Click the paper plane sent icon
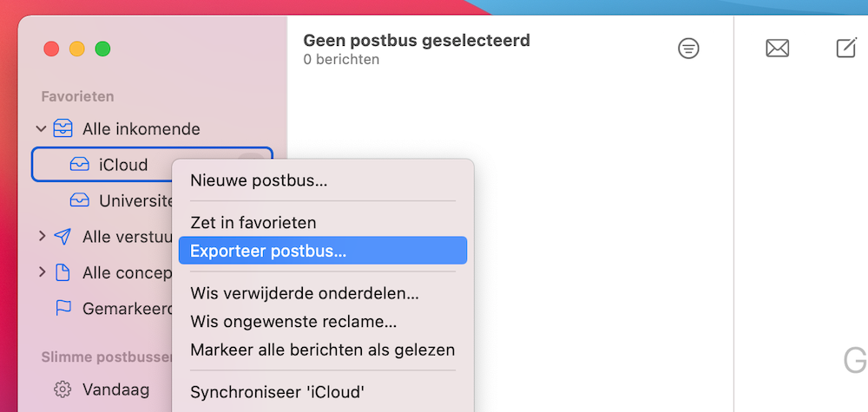The image size is (868, 412). click(x=62, y=237)
